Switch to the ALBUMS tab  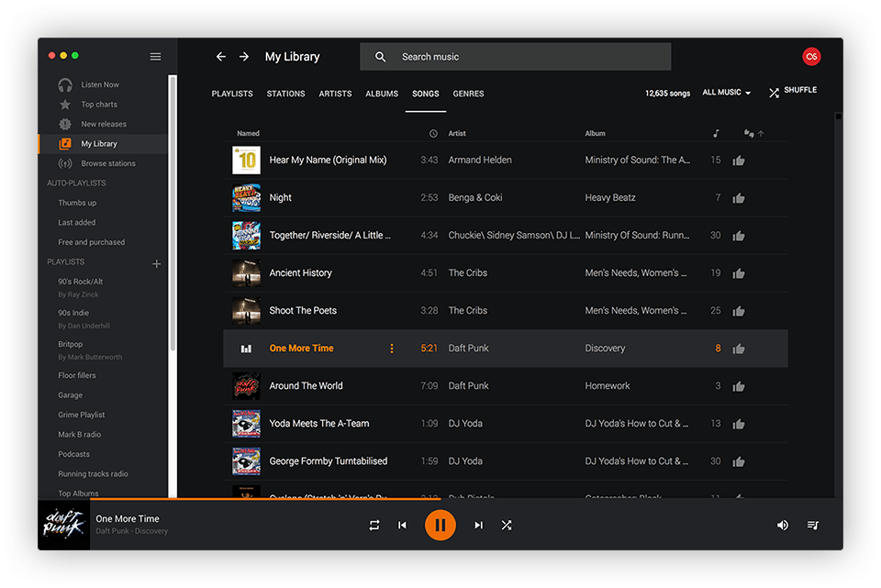click(382, 93)
